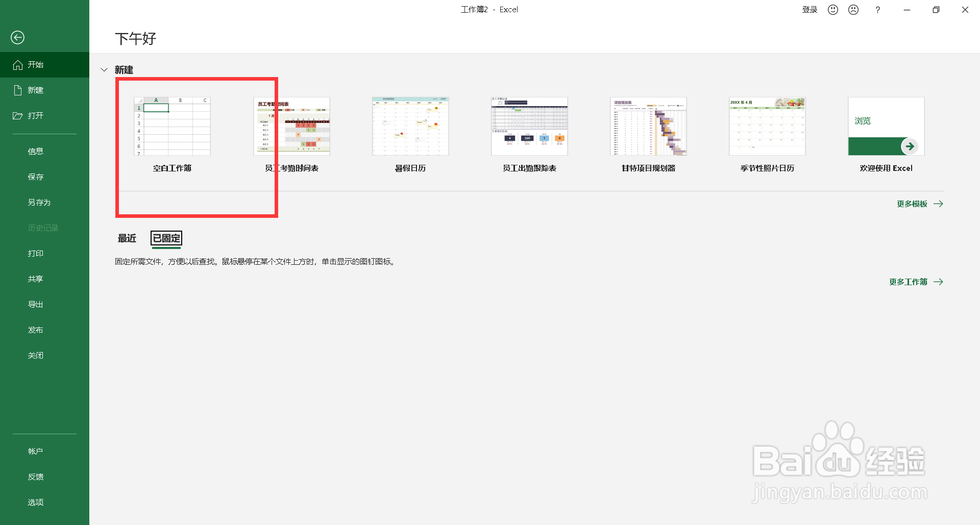Select the 暑假日历 template thumbnail
This screenshot has width=980, height=525.
(x=410, y=126)
